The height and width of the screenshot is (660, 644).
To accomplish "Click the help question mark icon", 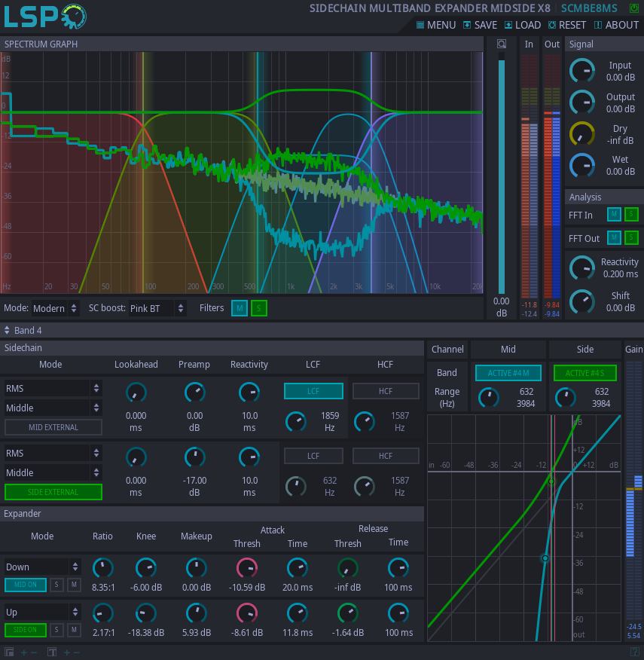I will [635, 652].
